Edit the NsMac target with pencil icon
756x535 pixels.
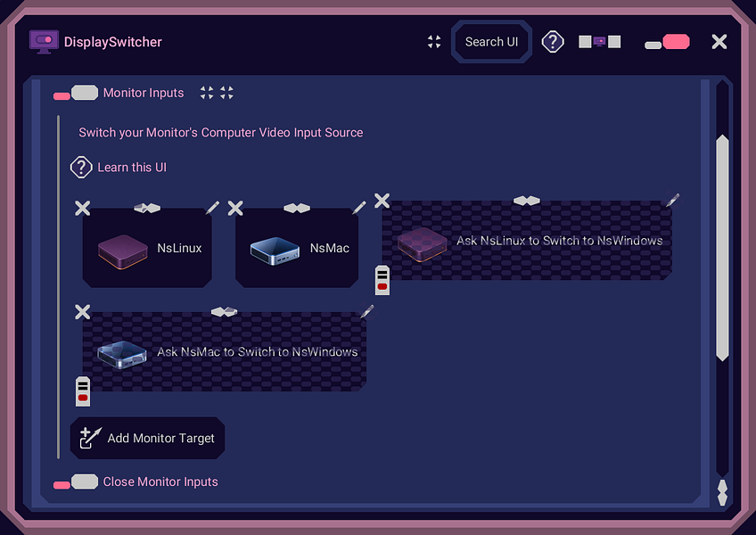pos(359,208)
